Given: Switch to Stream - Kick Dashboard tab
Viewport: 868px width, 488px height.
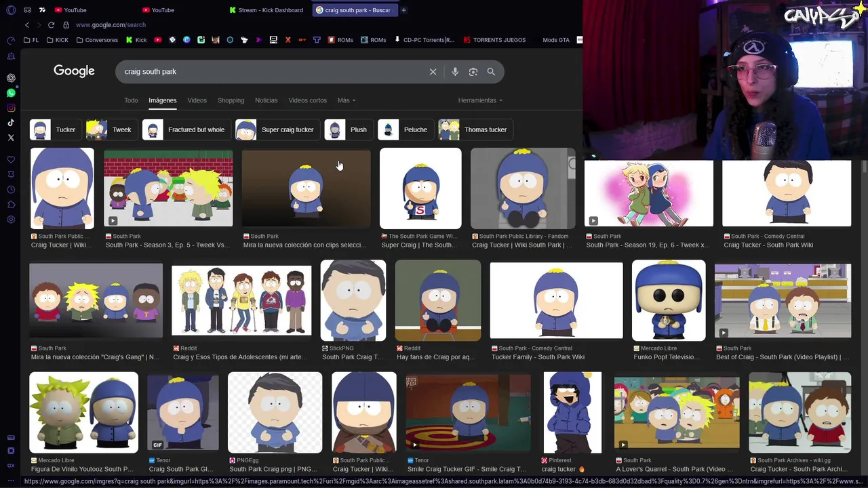Looking at the screenshot, I should click(267, 10).
